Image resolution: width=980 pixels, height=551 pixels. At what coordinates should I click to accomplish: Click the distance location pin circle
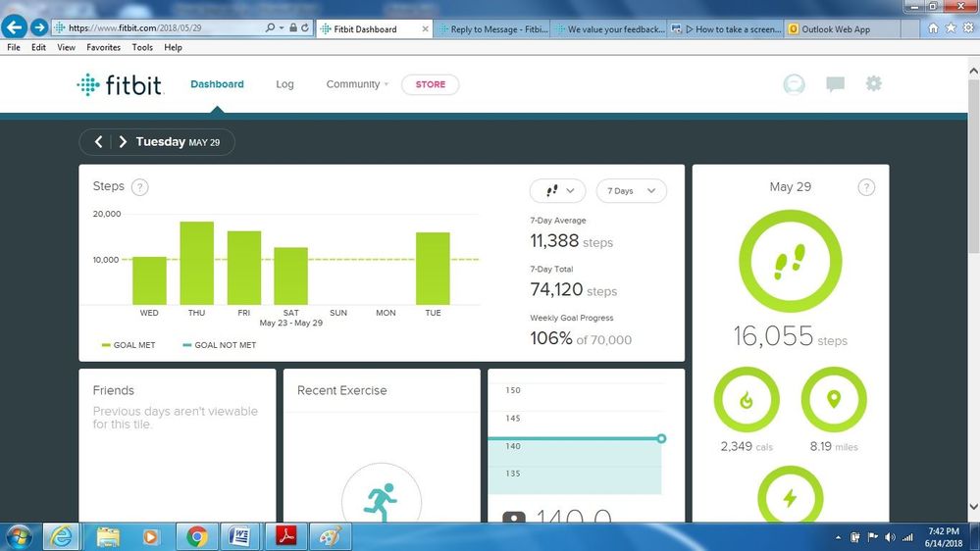tap(833, 400)
